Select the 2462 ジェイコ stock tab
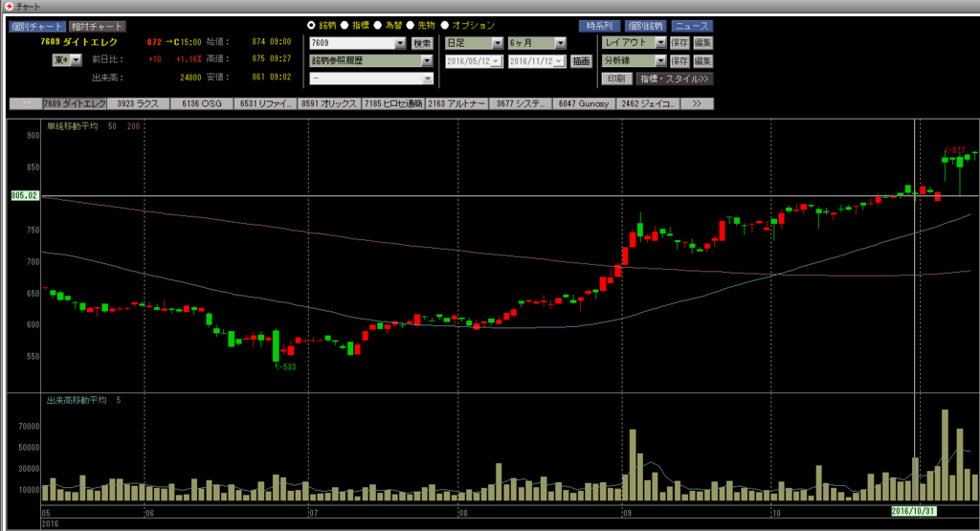Image resolution: width=980 pixels, height=531 pixels. point(648,103)
